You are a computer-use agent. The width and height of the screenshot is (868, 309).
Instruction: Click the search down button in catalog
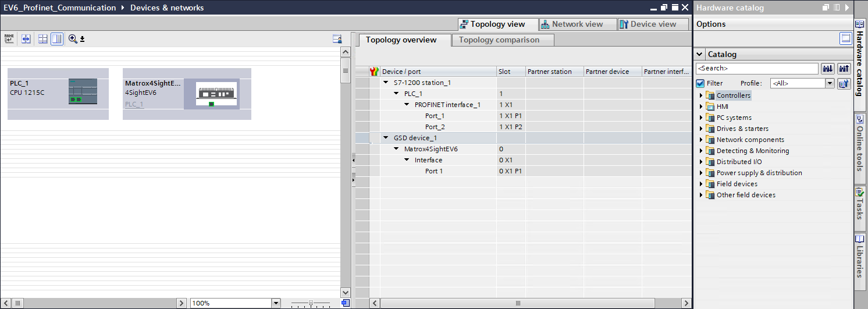click(x=827, y=69)
